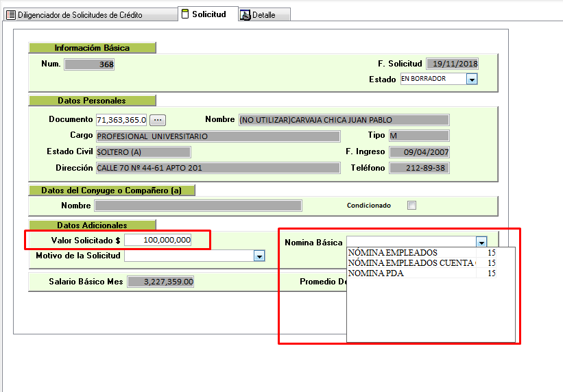
Task: Toggle the Condicionado checkbox
Action: [x=411, y=205]
